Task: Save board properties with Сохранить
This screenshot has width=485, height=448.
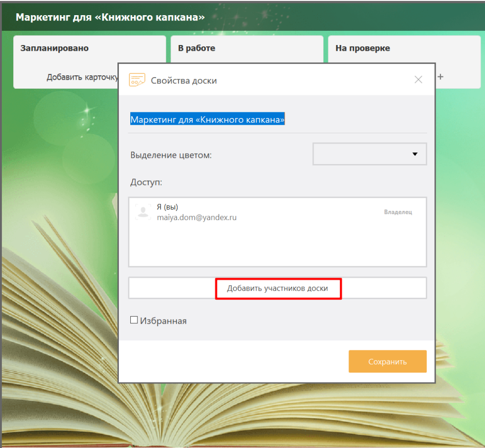Action: click(387, 361)
